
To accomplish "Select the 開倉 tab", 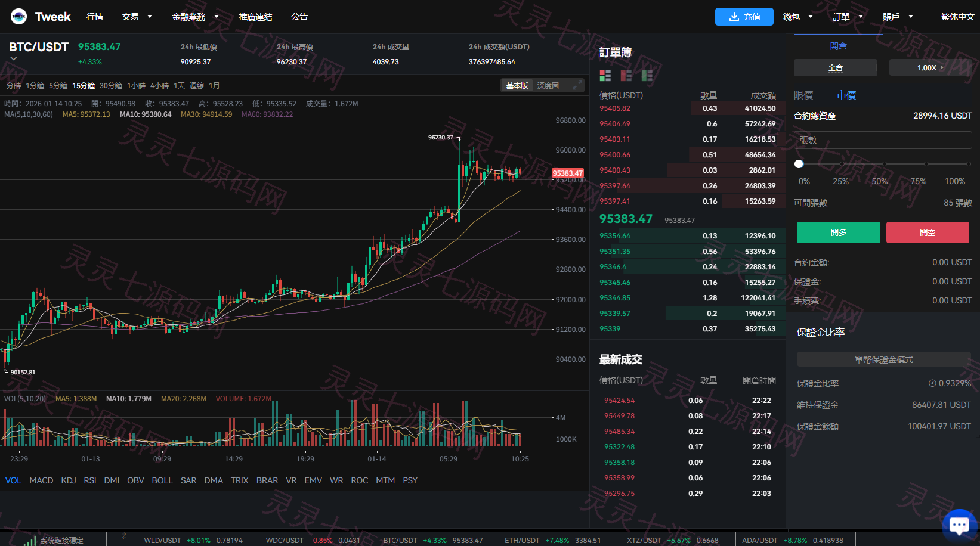I will 838,46.
